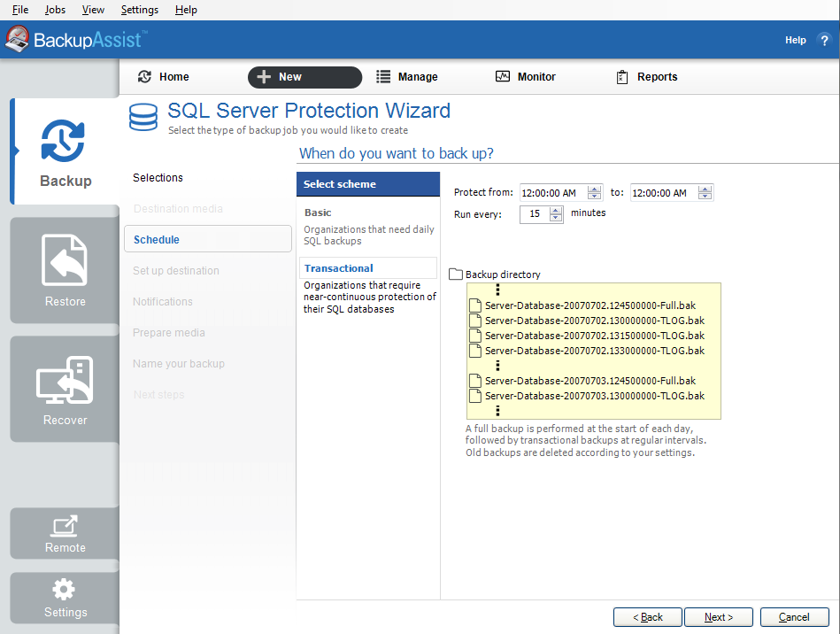Switch to the Home tab
The image size is (840, 634).
click(x=164, y=77)
